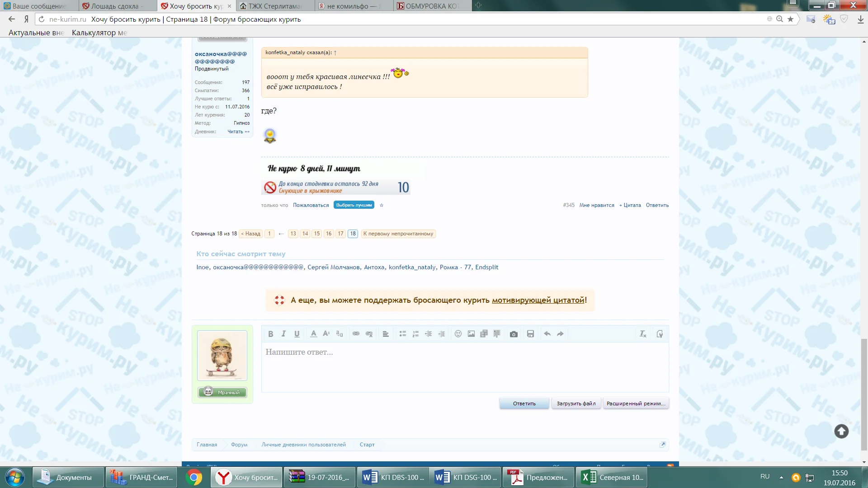Switch to the Лошадь сдохла browser tab

pos(117,6)
